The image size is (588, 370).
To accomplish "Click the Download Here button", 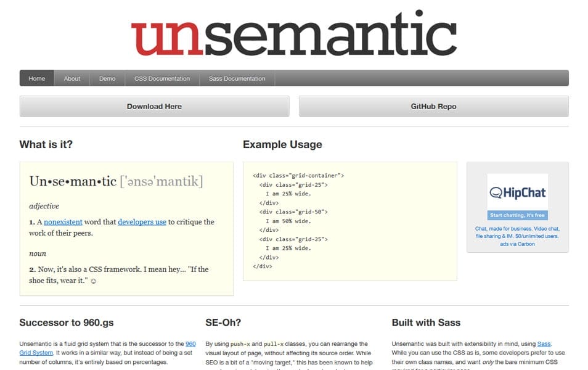I will 155,106.
